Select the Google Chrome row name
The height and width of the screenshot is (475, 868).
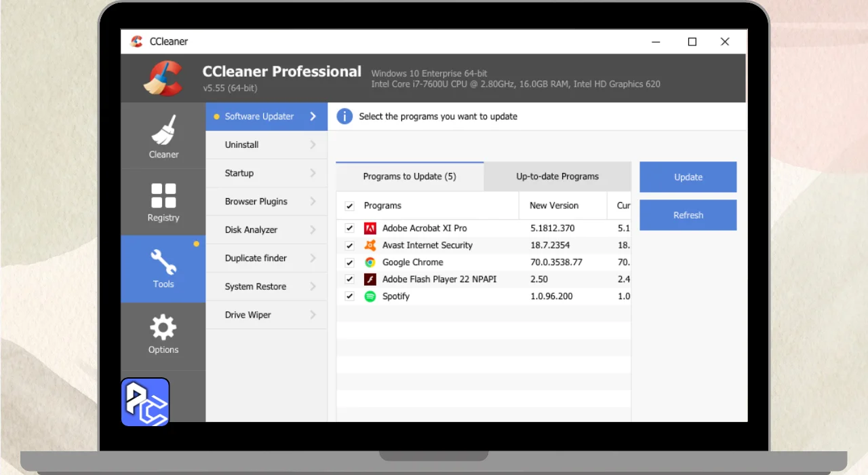(x=412, y=262)
